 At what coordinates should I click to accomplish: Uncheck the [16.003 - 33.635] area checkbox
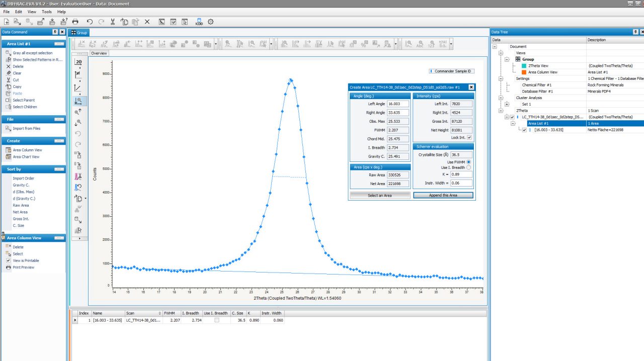point(525,130)
